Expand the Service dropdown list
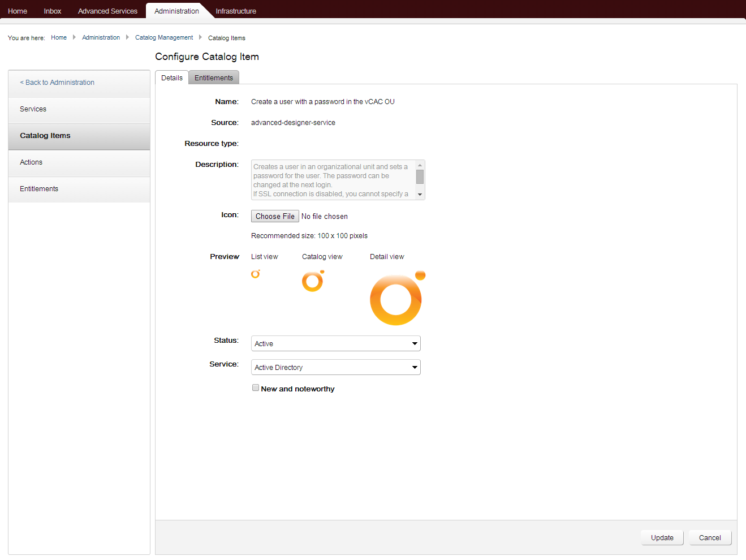 pyautogui.click(x=335, y=368)
